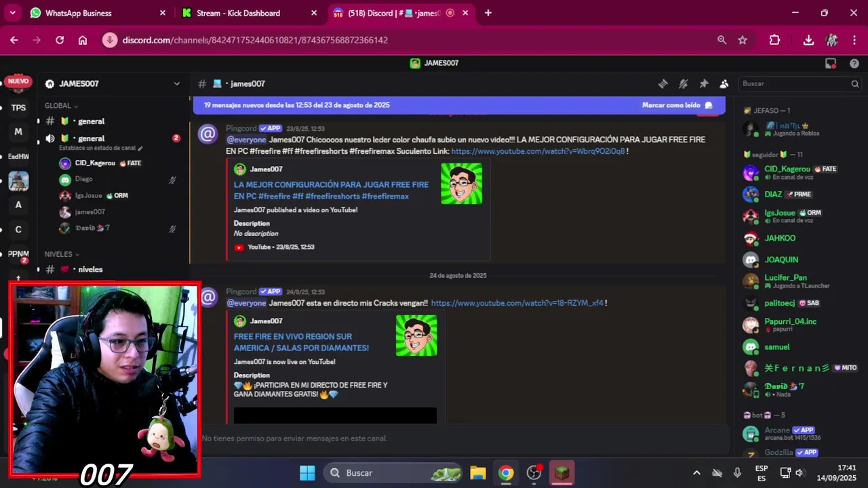Screen dimensions: 868x488
Task: Focus the Discord Buscar search field
Action: (x=800, y=84)
